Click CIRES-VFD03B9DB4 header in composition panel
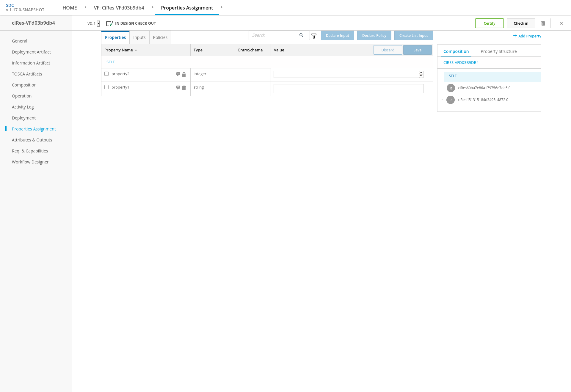 point(461,63)
